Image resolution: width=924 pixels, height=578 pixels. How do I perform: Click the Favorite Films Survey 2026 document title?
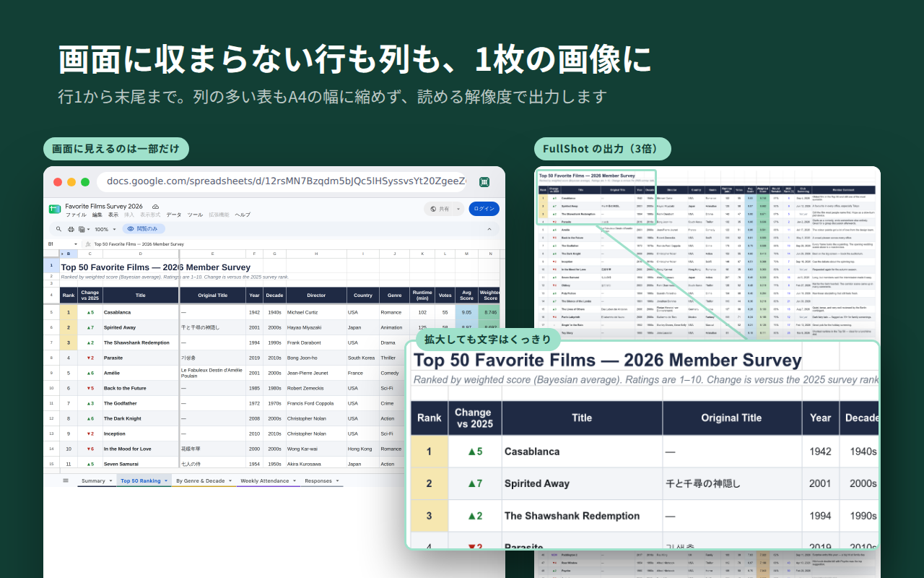(104, 206)
